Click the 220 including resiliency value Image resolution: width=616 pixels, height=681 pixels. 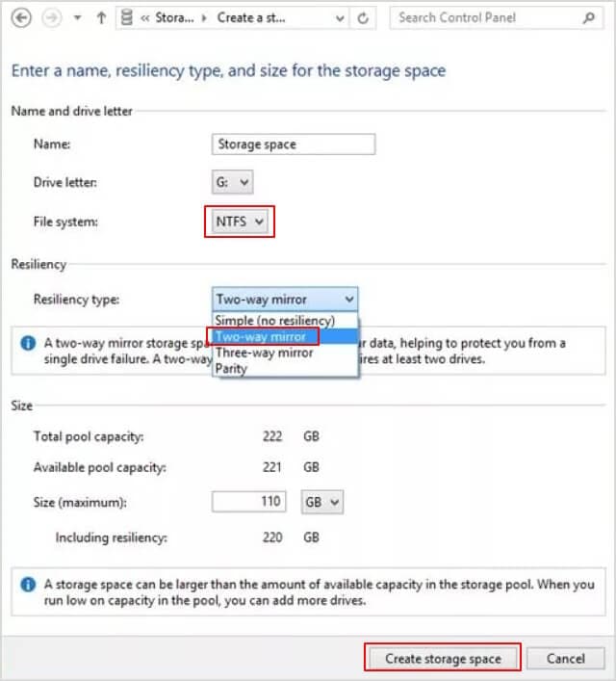pos(272,537)
